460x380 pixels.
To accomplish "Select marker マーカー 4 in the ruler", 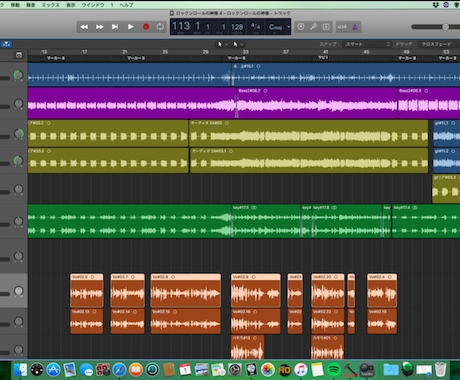I will (56, 58).
